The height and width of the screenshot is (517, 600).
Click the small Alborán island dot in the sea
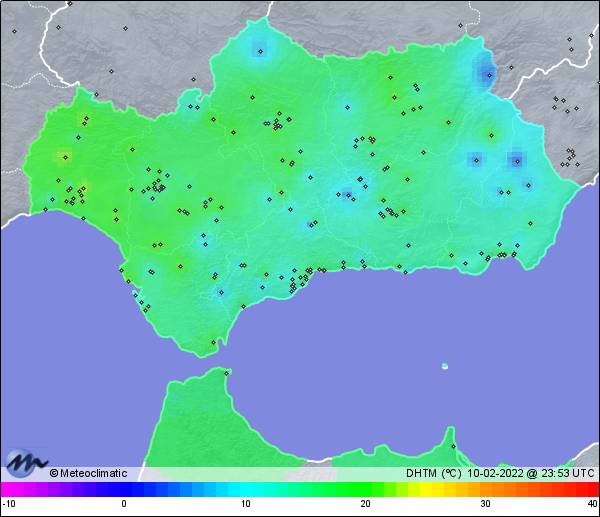coord(445,366)
